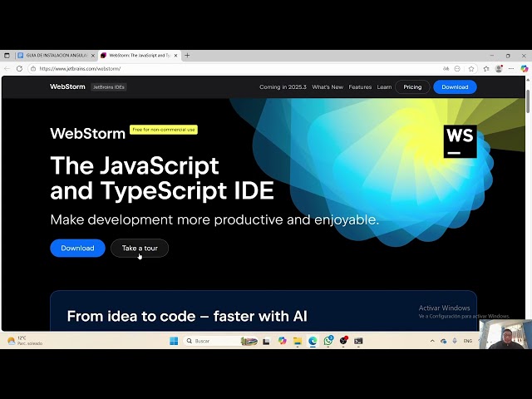Launch Copilot from the taskbar
532x399 pixels.
(282, 341)
